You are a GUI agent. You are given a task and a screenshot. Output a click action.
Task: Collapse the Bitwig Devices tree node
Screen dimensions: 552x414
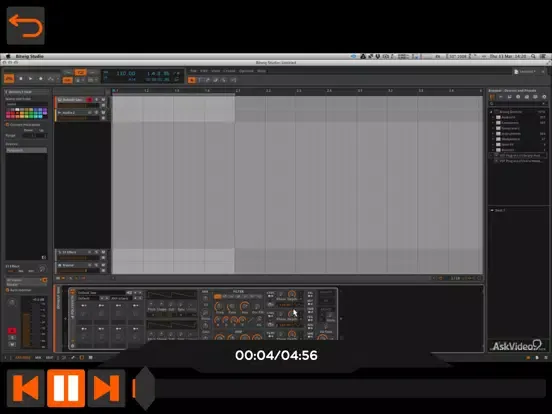coord(492,112)
